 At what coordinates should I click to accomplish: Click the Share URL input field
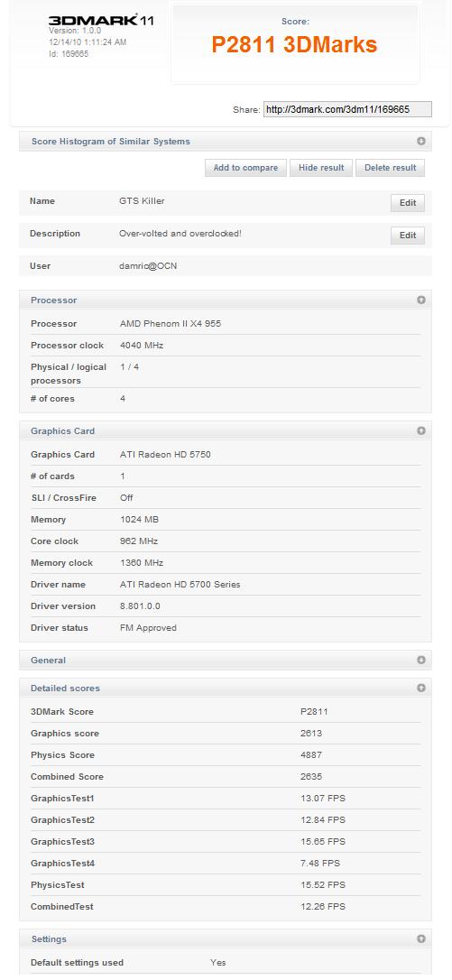point(347,109)
